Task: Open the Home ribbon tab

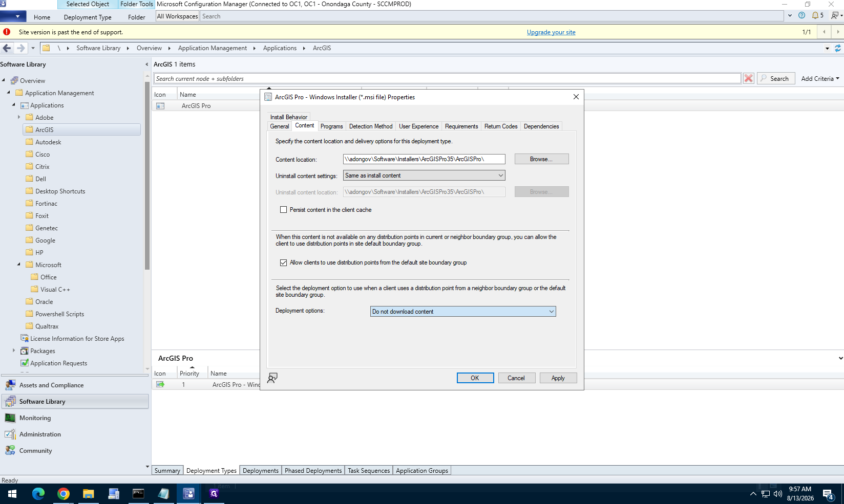Action: (x=42, y=17)
